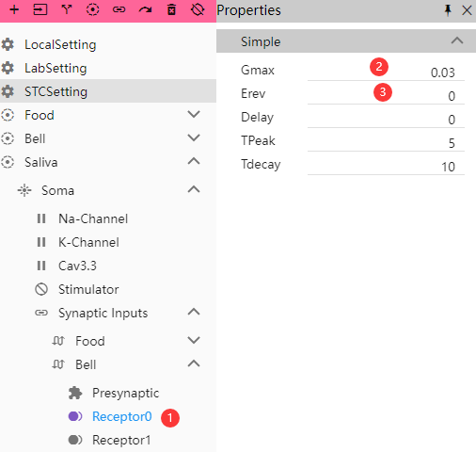Viewport: 476px width, 452px height.
Task: Edit the Gmax value field
Action: [386, 72]
